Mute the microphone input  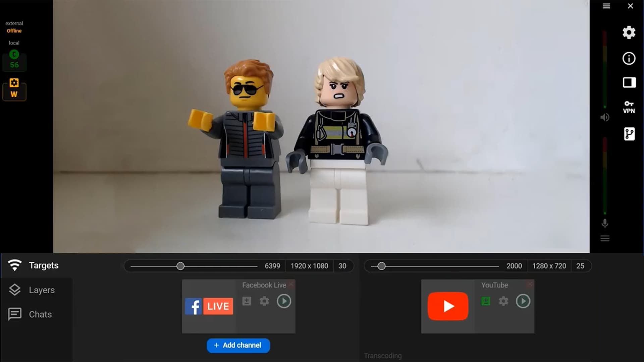(x=605, y=223)
